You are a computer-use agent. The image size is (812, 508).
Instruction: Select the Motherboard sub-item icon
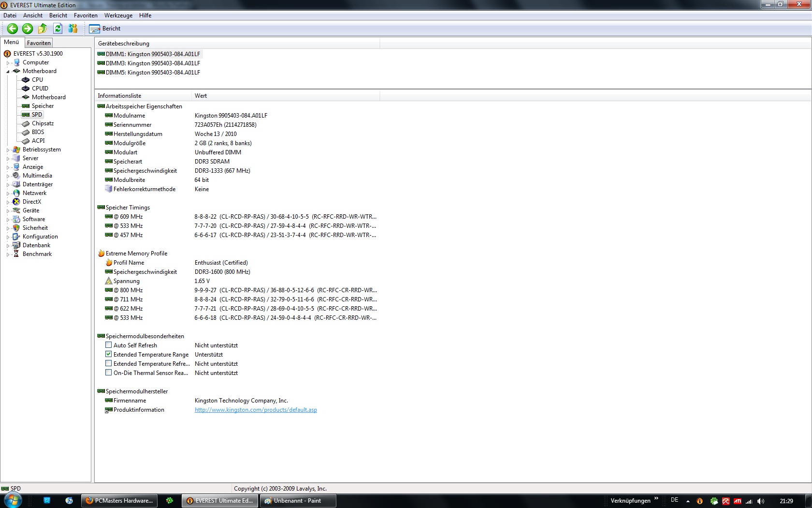click(26, 97)
